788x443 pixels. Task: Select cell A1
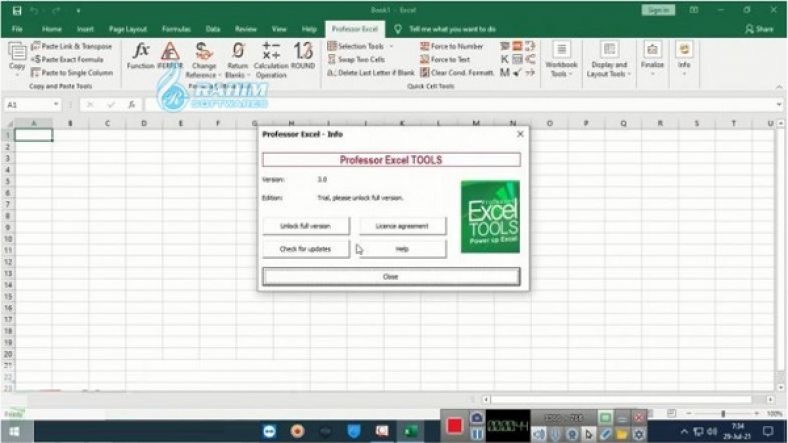[x=33, y=135]
